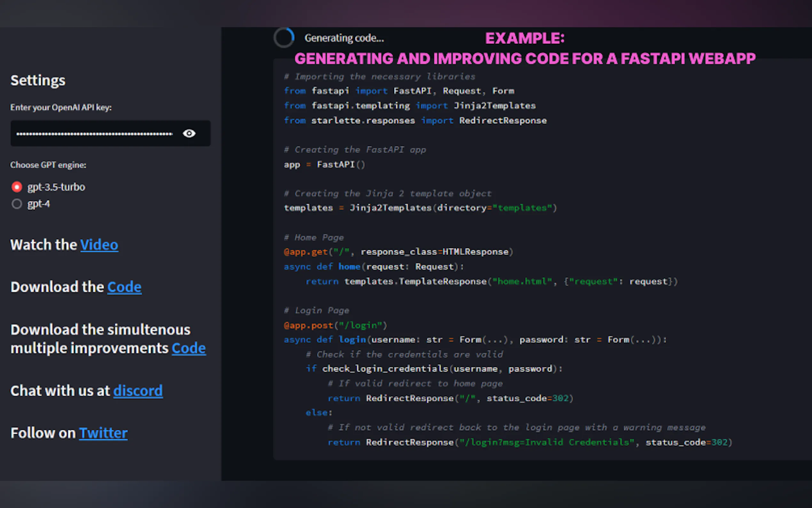Click the loading spinner icon
Viewport: 812px width, 508px height.
click(284, 38)
